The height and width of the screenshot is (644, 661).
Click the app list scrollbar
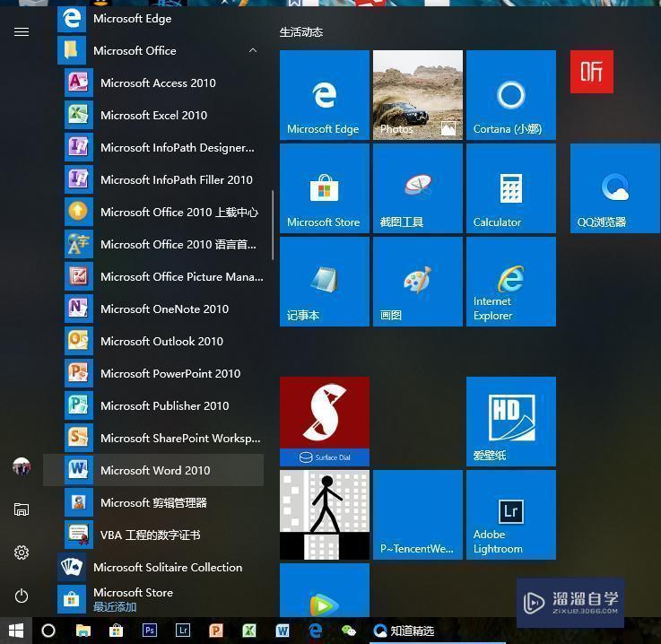click(273, 225)
